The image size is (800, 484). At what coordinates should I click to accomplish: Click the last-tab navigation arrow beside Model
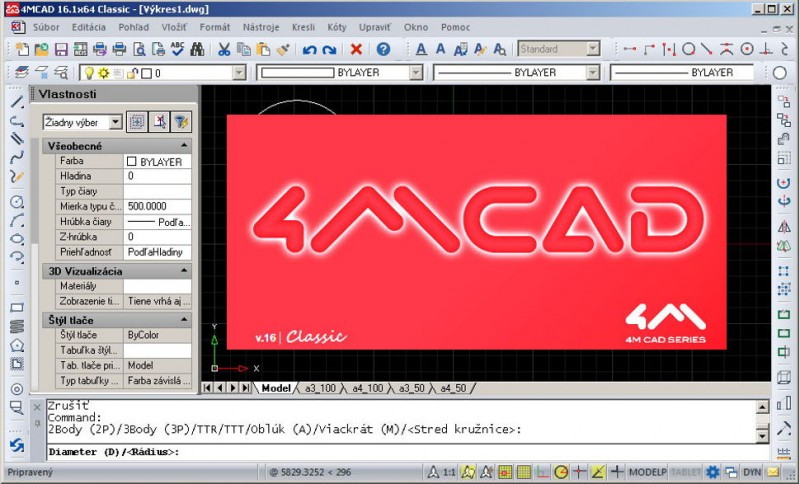click(246, 388)
